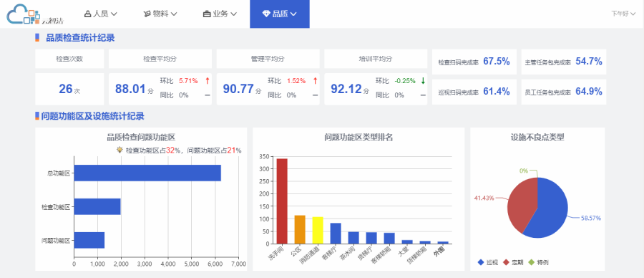The width and height of the screenshot is (644, 278).
Task: Click the 26 次 inspection count value
Action: pos(69,89)
